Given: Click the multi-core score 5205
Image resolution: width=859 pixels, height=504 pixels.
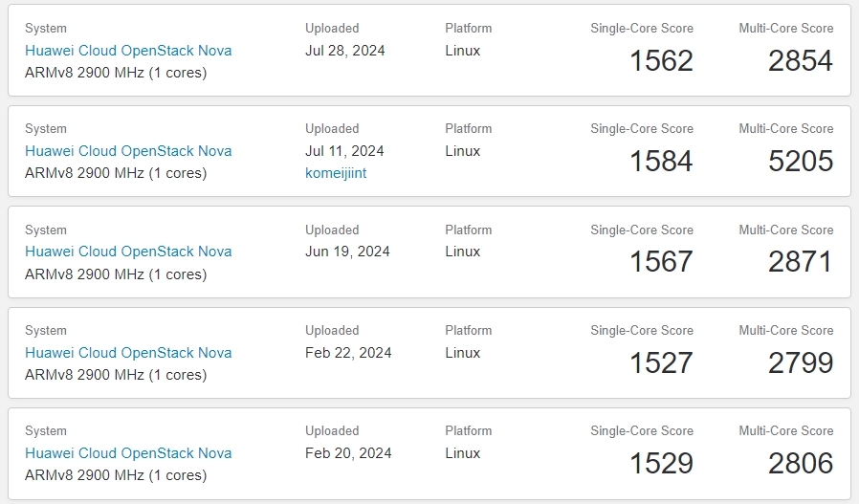Looking at the screenshot, I should (801, 161).
